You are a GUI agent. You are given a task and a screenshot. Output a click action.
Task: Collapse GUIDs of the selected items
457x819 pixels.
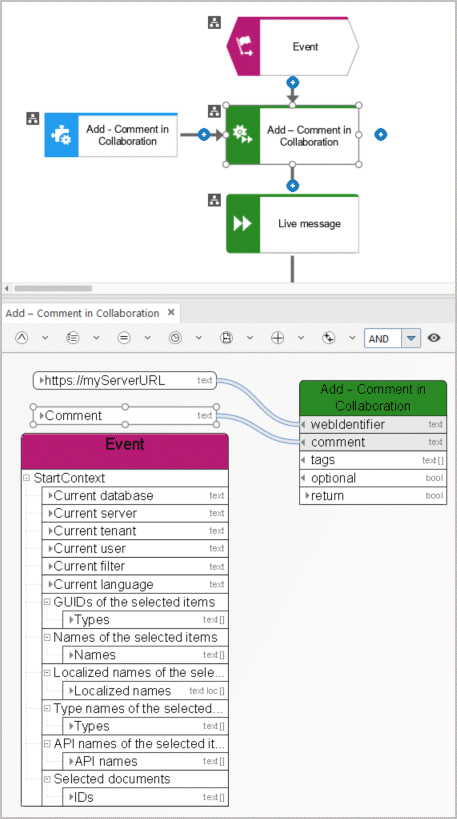[x=47, y=602]
